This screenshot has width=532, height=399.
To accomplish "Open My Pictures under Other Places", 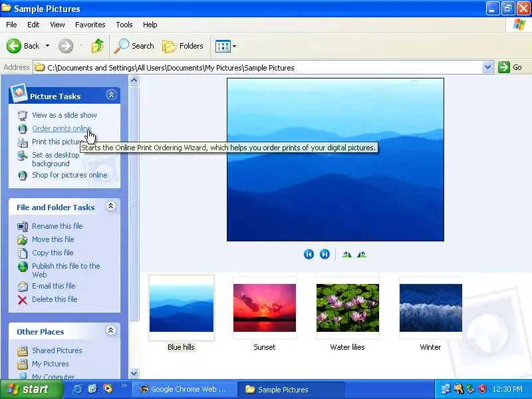I will coord(51,363).
